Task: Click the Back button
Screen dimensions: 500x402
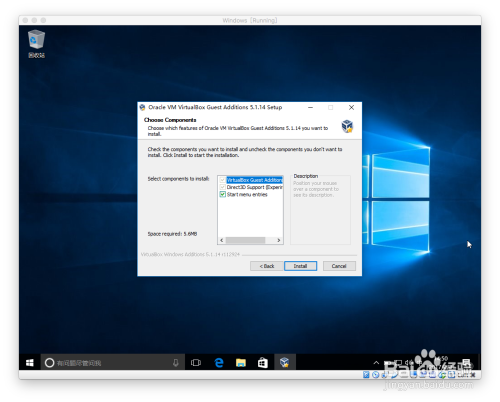Action: pos(267,266)
